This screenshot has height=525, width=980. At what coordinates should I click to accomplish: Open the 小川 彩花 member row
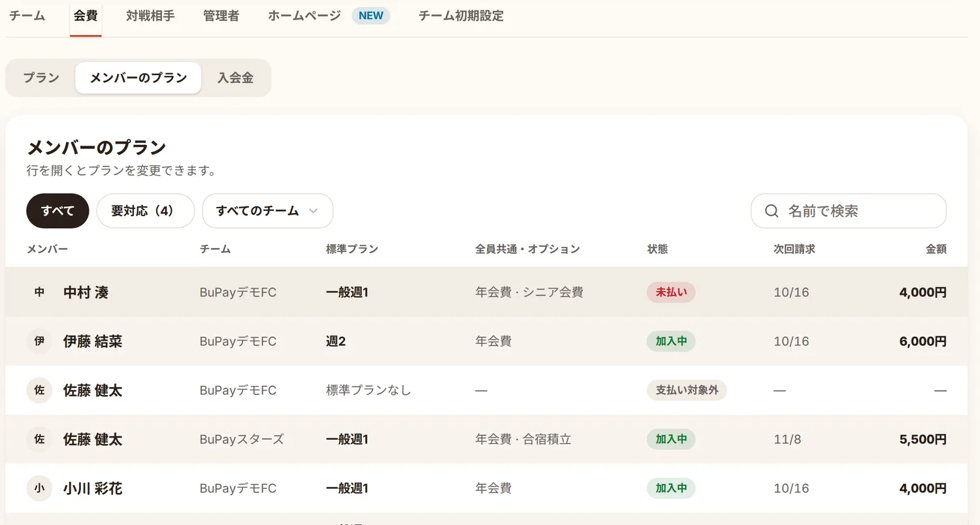486,488
